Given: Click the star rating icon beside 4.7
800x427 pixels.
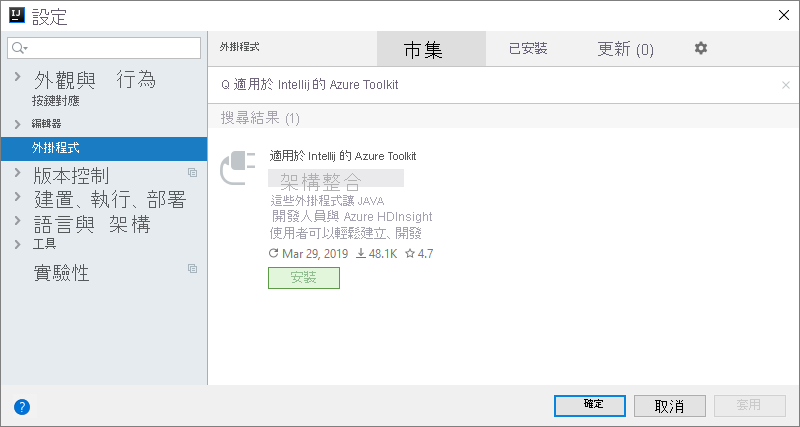Looking at the screenshot, I should click(410, 253).
